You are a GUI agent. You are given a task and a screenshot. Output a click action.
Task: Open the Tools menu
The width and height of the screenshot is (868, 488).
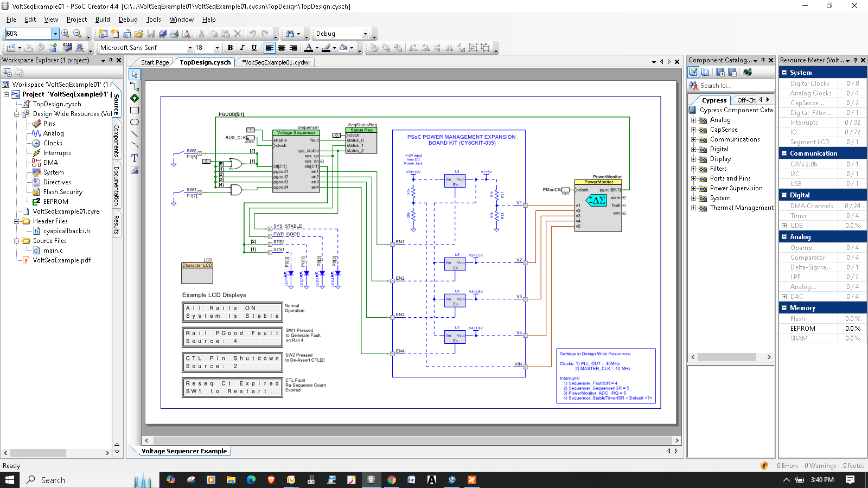(154, 20)
